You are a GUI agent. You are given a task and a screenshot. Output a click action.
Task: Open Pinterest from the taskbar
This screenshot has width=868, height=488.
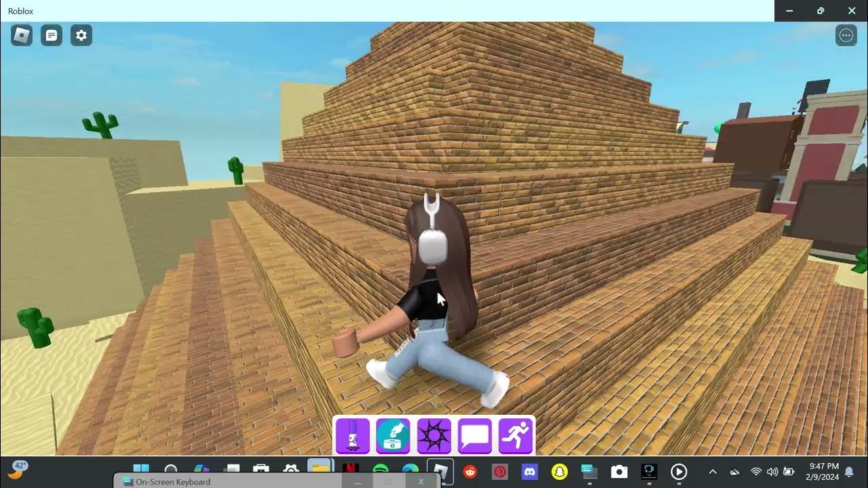click(500, 472)
